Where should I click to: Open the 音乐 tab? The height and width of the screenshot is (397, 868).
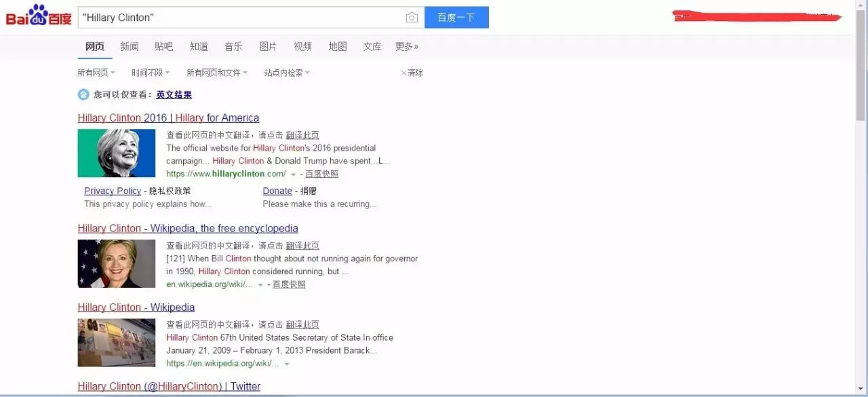click(x=233, y=47)
